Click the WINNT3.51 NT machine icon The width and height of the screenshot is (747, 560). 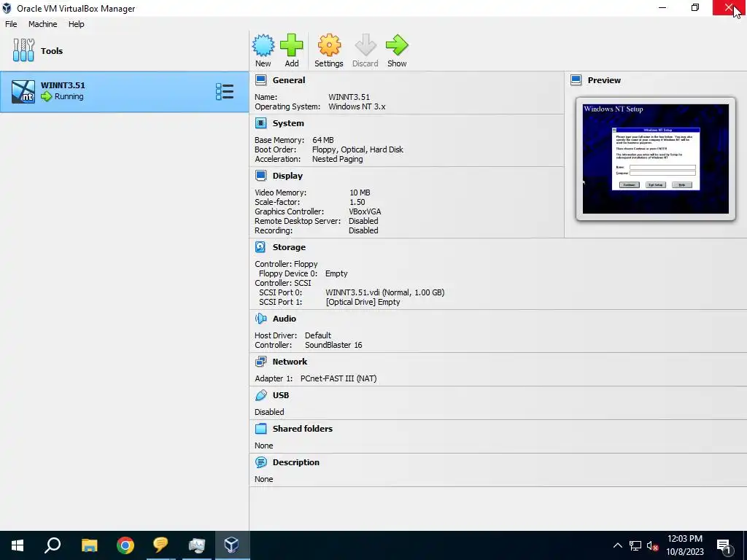[23, 92]
